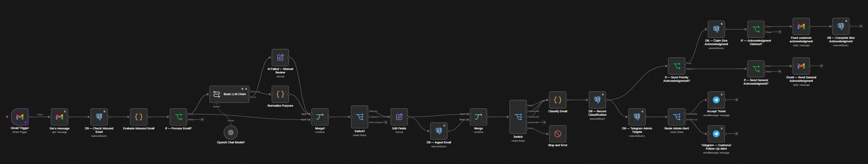The image size is (868, 164).
Task: Click the Merge node after Edit Fields
Action: pyautogui.click(x=478, y=117)
